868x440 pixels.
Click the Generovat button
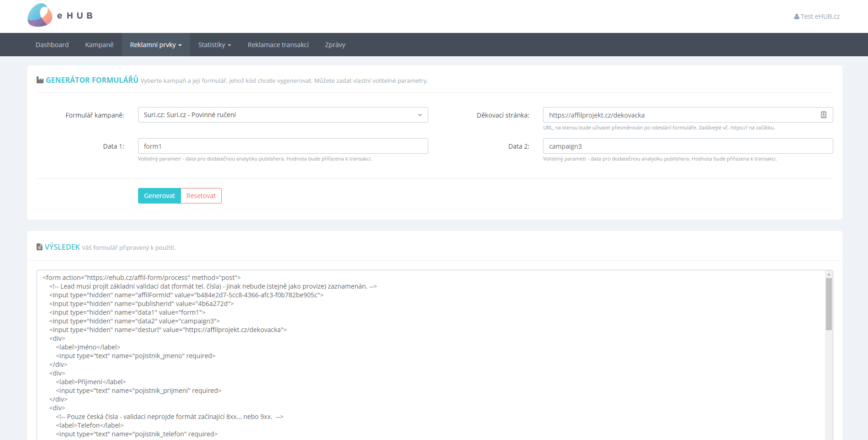160,196
